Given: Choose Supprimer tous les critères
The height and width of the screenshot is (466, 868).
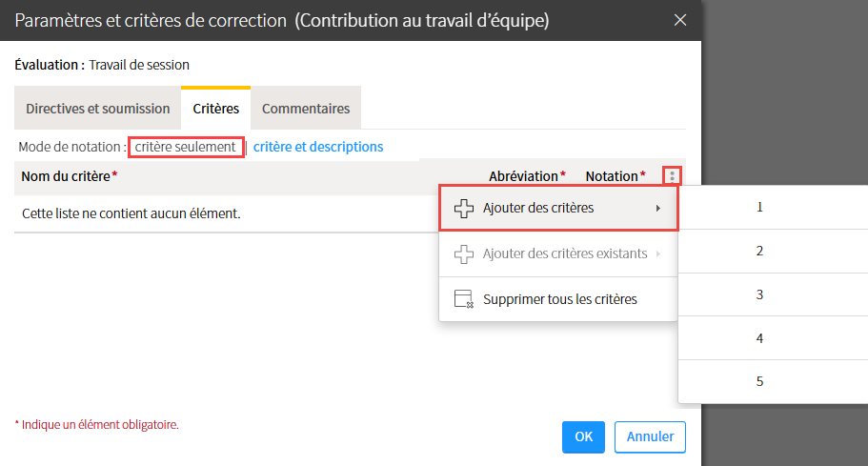Looking at the screenshot, I should (558, 299).
